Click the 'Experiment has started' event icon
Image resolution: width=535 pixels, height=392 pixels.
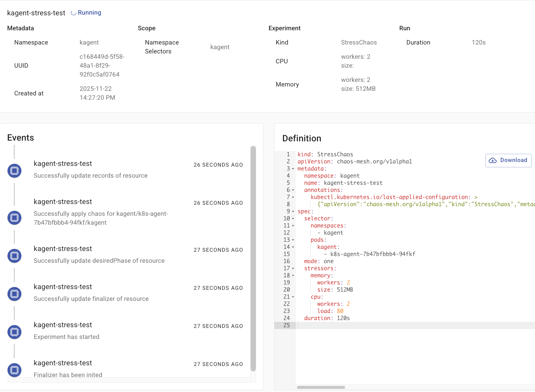click(x=15, y=332)
